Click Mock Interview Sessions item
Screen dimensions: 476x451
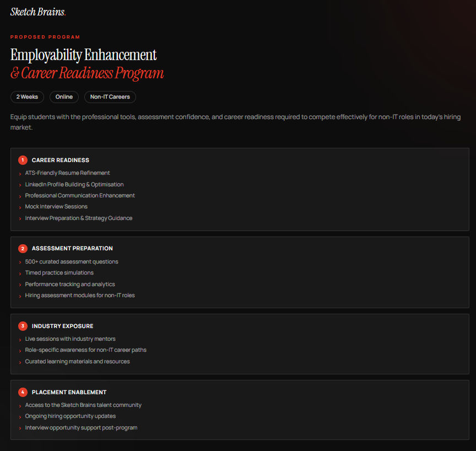(56, 207)
